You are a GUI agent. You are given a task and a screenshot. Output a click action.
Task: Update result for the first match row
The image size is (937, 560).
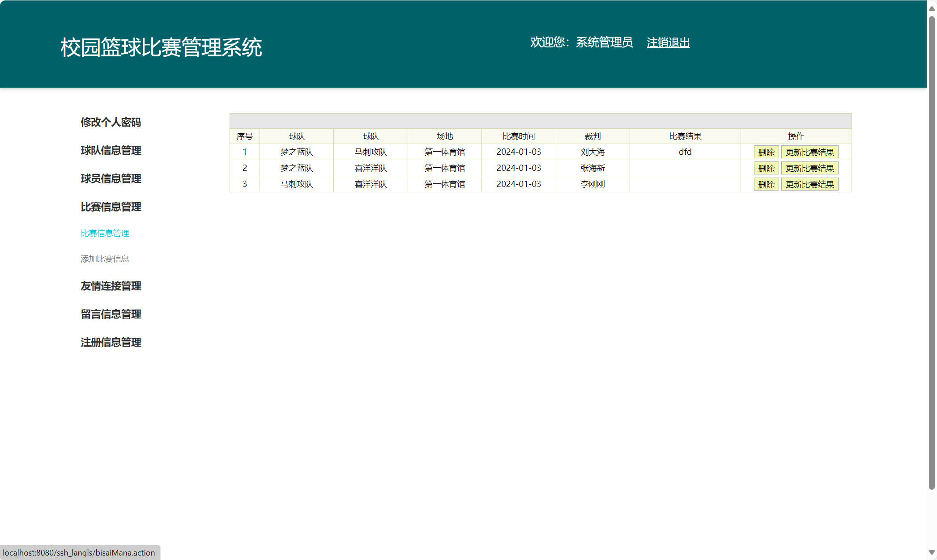tap(810, 152)
